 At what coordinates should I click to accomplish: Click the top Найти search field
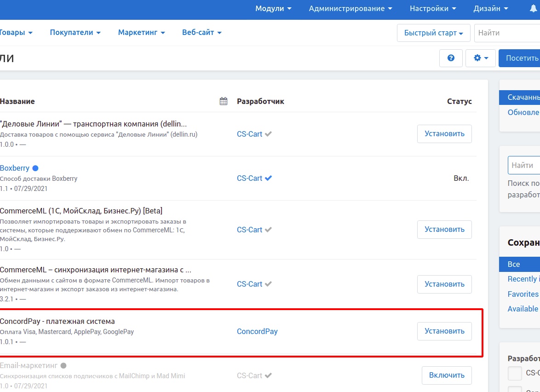click(507, 33)
